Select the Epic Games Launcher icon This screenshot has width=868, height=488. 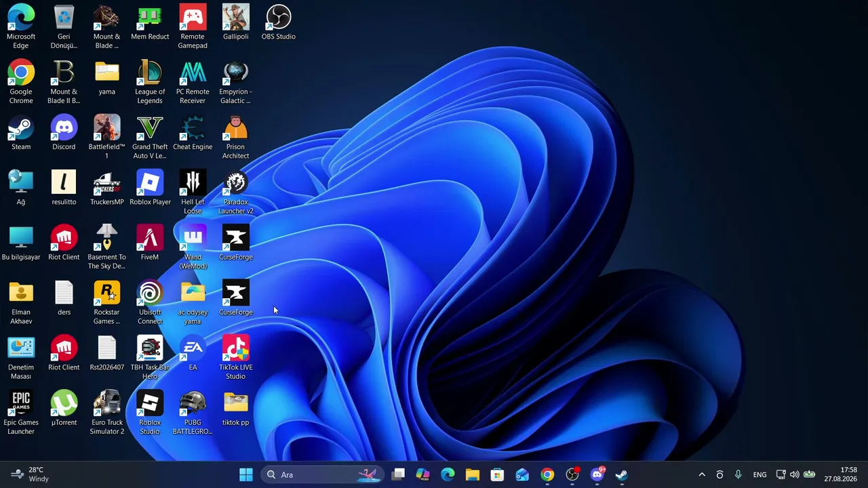pyautogui.click(x=21, y=413)
